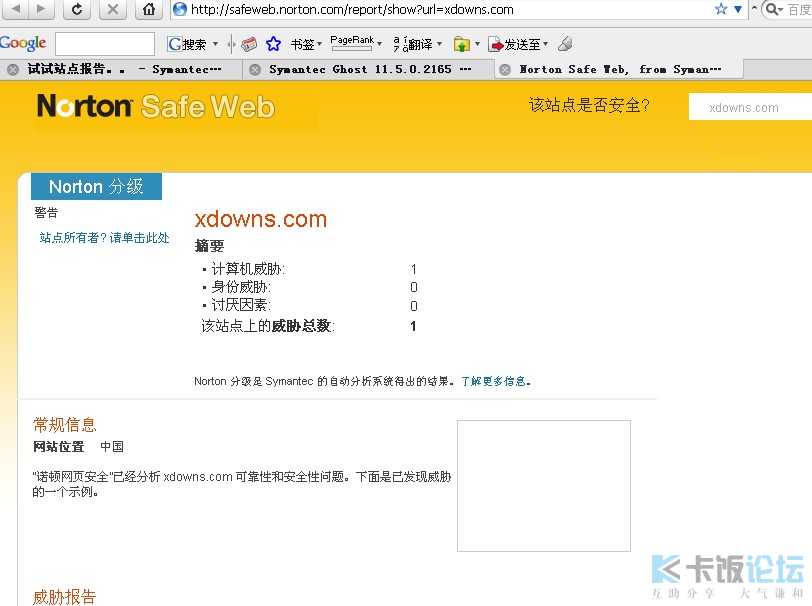Select the Norton 分级 tab
Image resolution: width=812 pixels, height=606 pixels.
pyautogui.click(x=96, y=186)
